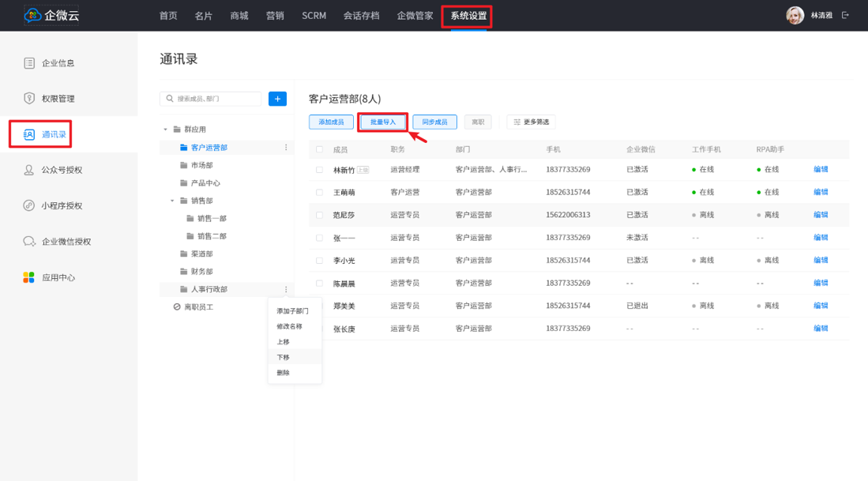The width and height of the screenshot is (868, 481).
Task: Click the 离职员工 blocked-circle icon
Action: tap(177, 306)
